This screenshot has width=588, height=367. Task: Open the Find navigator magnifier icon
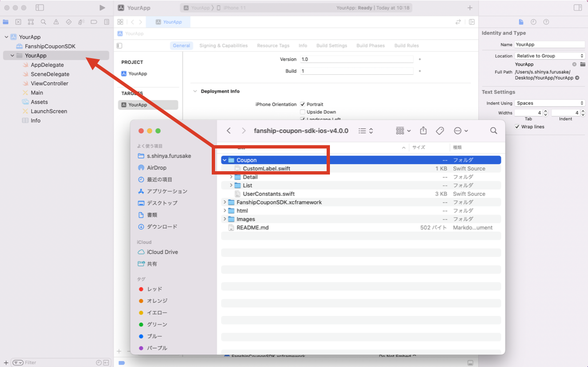point(43,22)
